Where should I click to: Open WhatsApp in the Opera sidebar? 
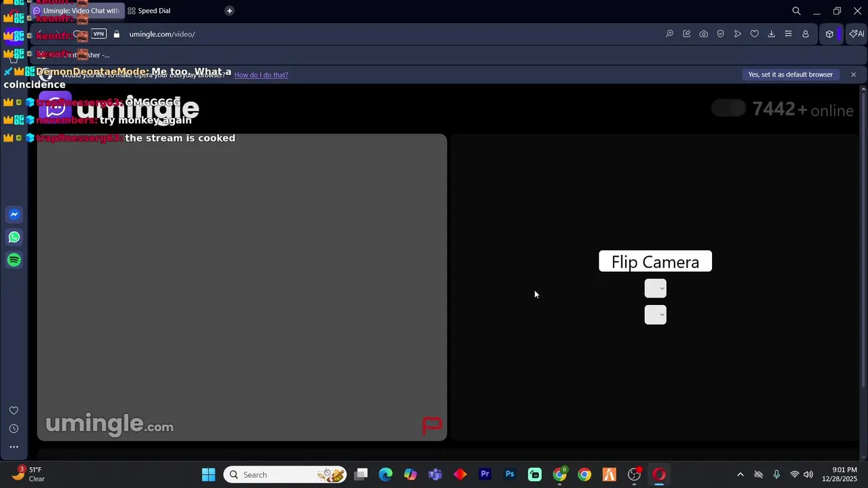14,237
